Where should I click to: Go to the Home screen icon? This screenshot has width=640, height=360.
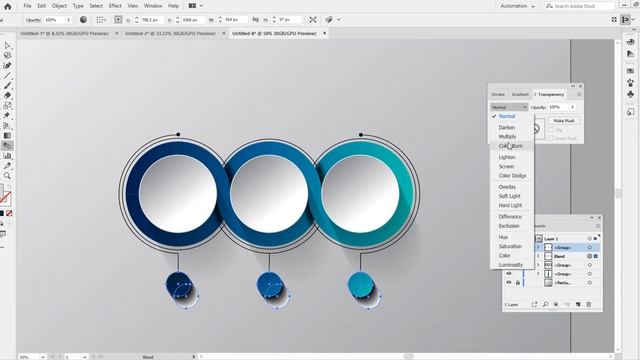[7, 6]
